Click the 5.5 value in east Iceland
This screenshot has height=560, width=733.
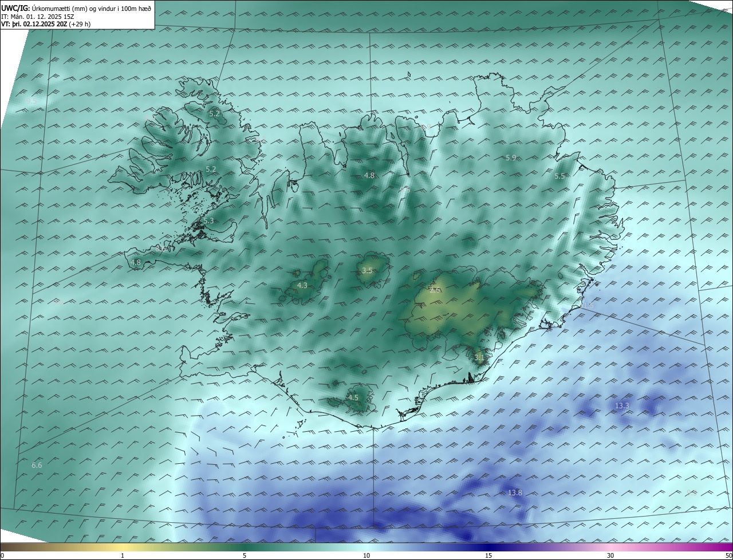[x=559, y=176]
